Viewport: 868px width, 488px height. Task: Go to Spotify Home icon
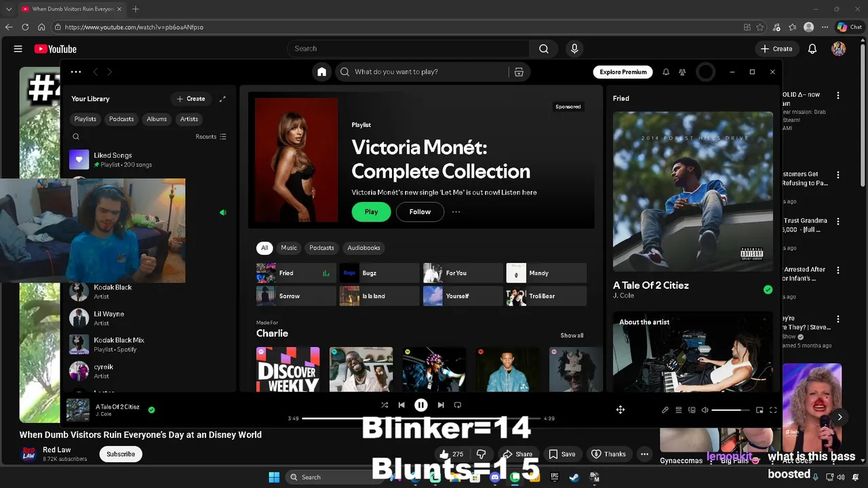point(321,72)
